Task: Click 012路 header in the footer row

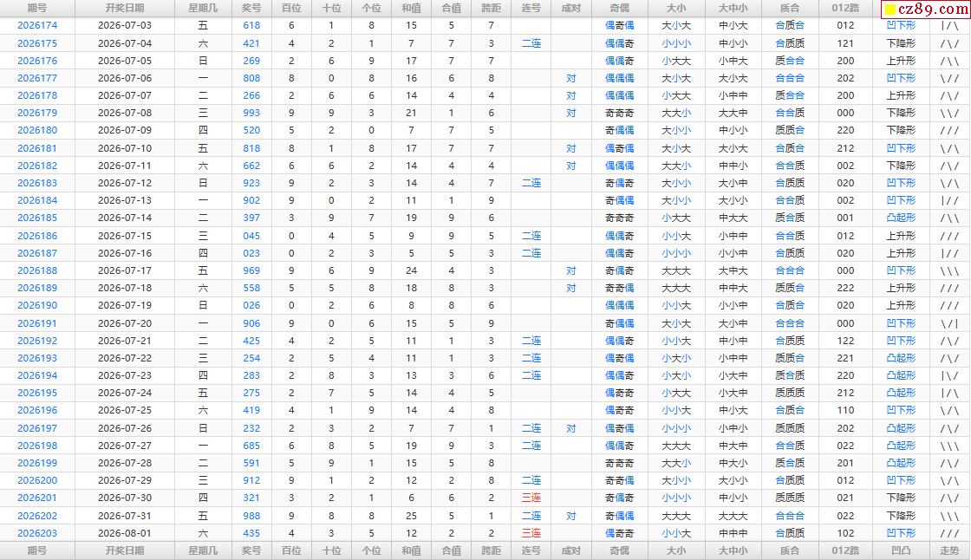Action: (845, 550)
